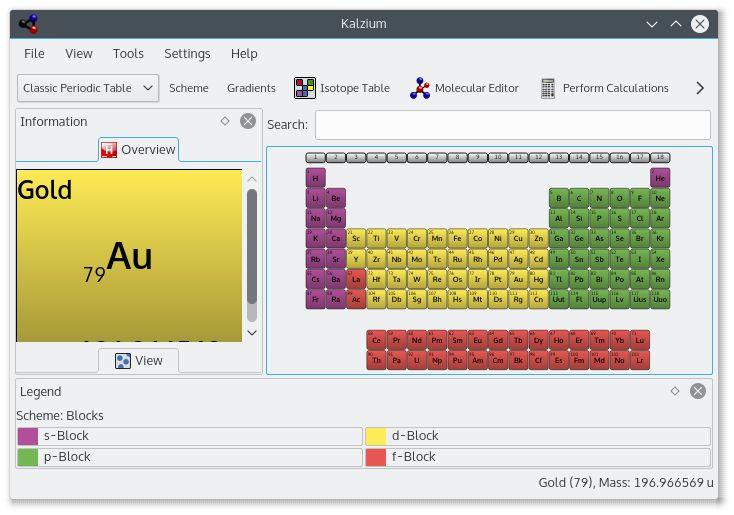Launch the Molecular Editor
734x515 pixels.
(x=464, y=88)
